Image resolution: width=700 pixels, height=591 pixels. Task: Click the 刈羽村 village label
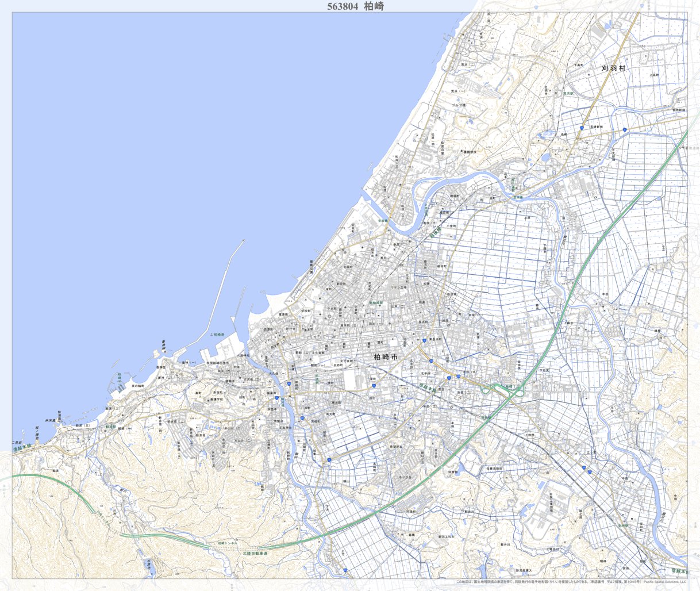pos(613,68)
